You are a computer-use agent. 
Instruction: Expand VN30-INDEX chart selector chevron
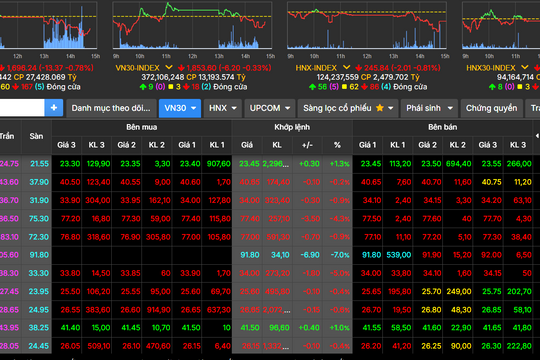[168, 68]
